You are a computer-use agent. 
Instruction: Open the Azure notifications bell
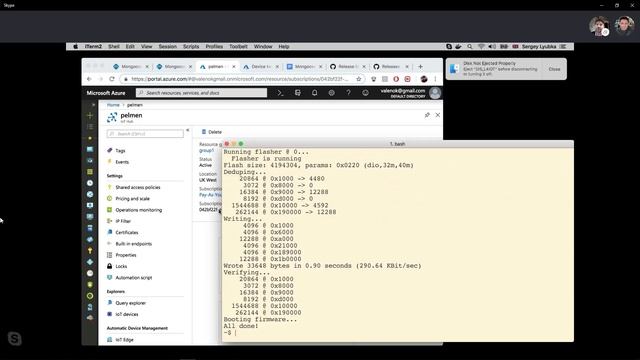pyautogui.click(x=314, y=93)
